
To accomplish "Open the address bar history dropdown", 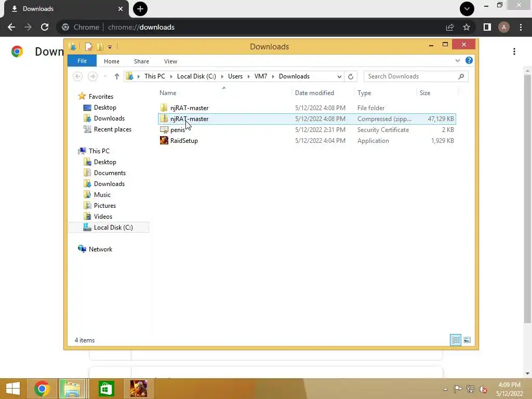I will tap(339, 77).
